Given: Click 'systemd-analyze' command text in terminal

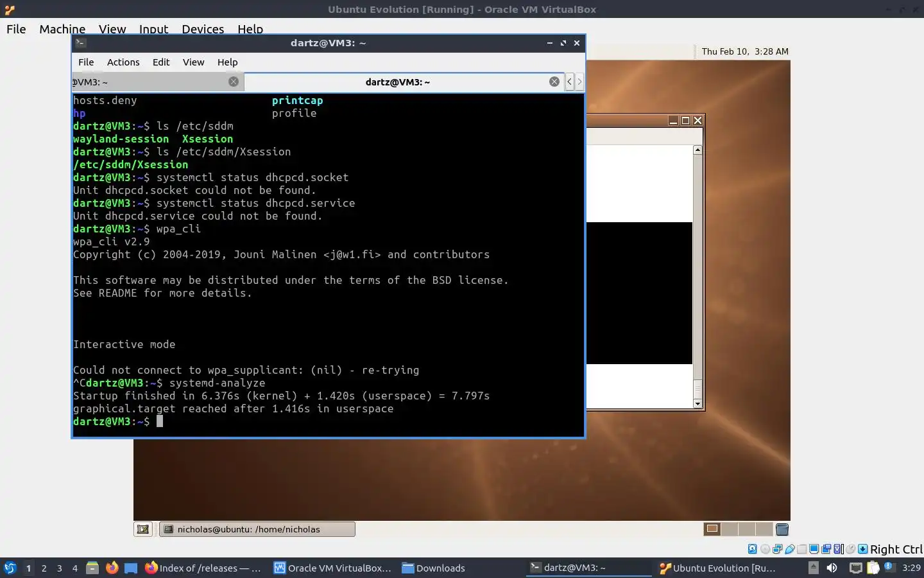Looking at the screenshot, I should pos(217,383).
